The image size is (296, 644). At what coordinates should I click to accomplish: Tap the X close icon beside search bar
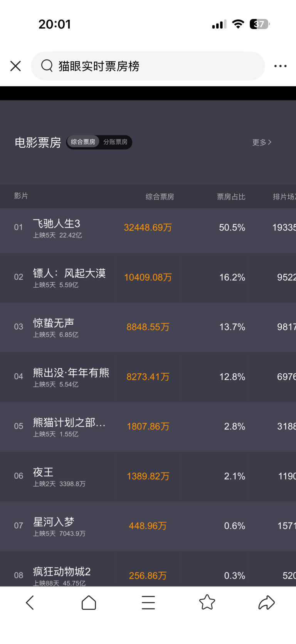[15, 66]
